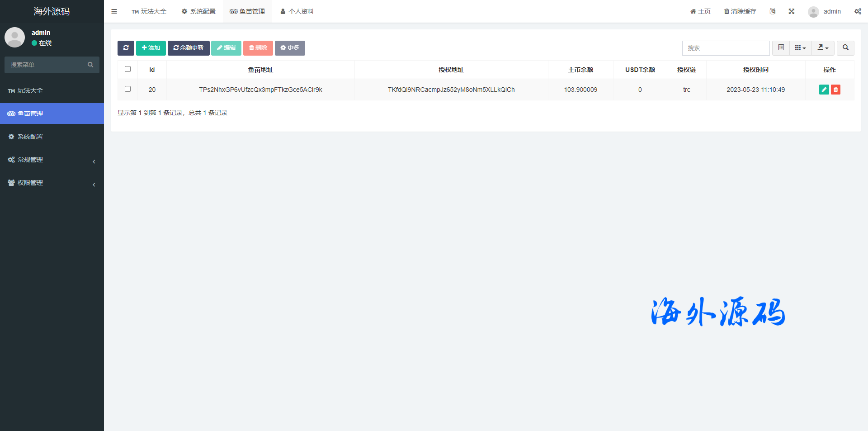This screenshot has width=868, height=431.
Task: Toggle the sidebar with the hamburger icon
Action: 114,11
